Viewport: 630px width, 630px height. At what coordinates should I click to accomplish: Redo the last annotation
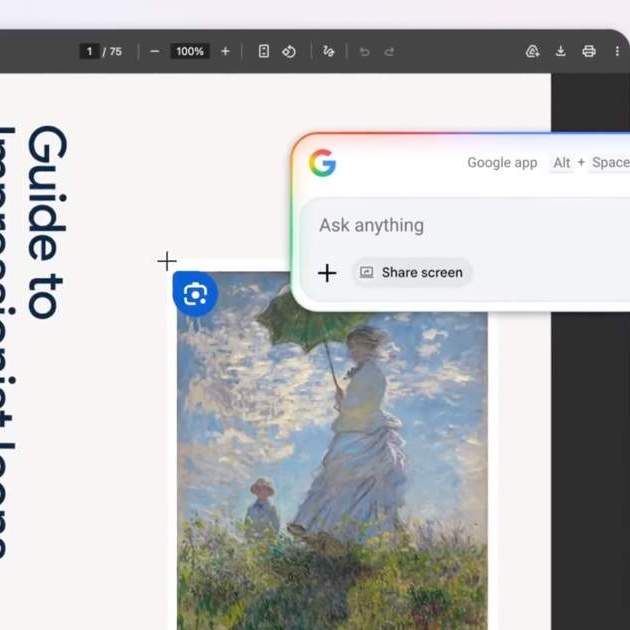(x=389, y=51)
